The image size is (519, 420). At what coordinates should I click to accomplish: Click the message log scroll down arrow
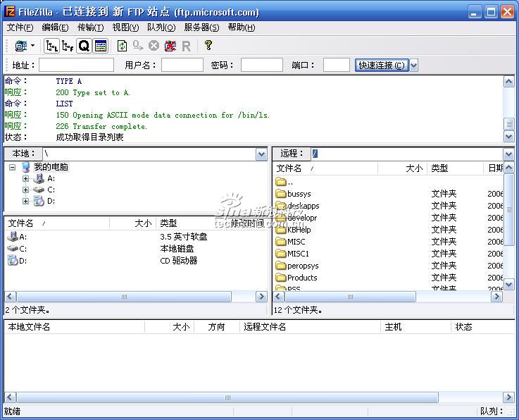pos(508,136)
